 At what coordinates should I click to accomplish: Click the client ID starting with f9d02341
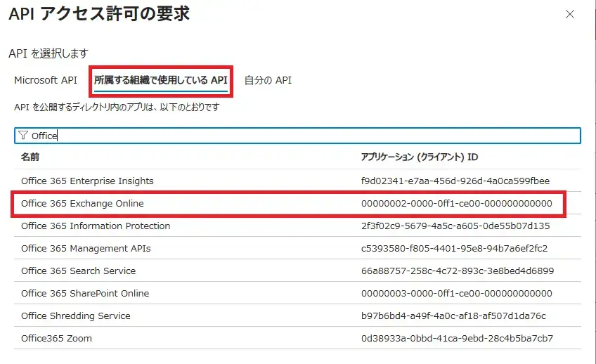click(x=455, y=181)
